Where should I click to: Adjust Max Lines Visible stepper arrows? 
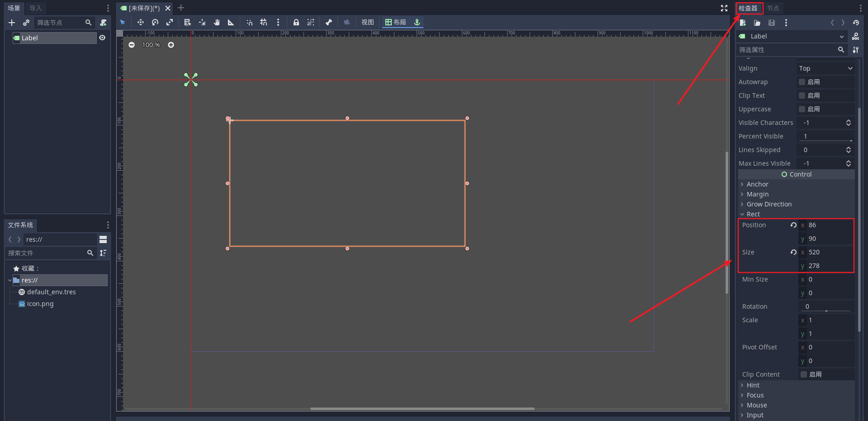coord(849,163)
